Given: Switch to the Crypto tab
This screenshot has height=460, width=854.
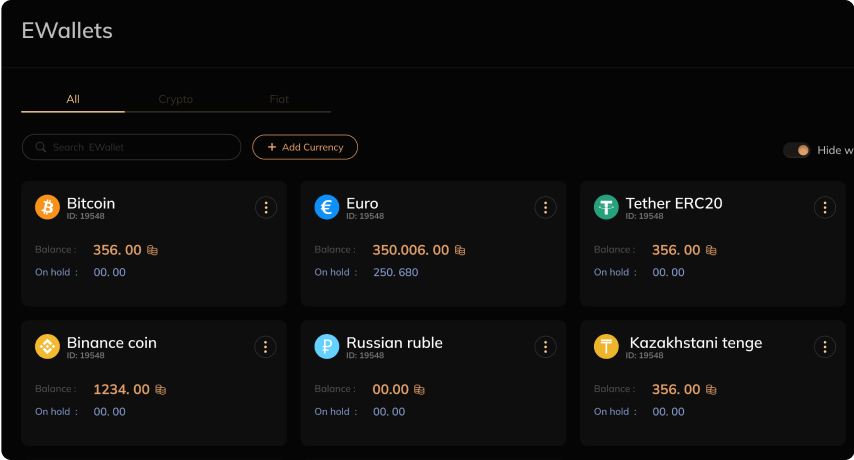Looking at the screenshot, I should tap(176, 100).
